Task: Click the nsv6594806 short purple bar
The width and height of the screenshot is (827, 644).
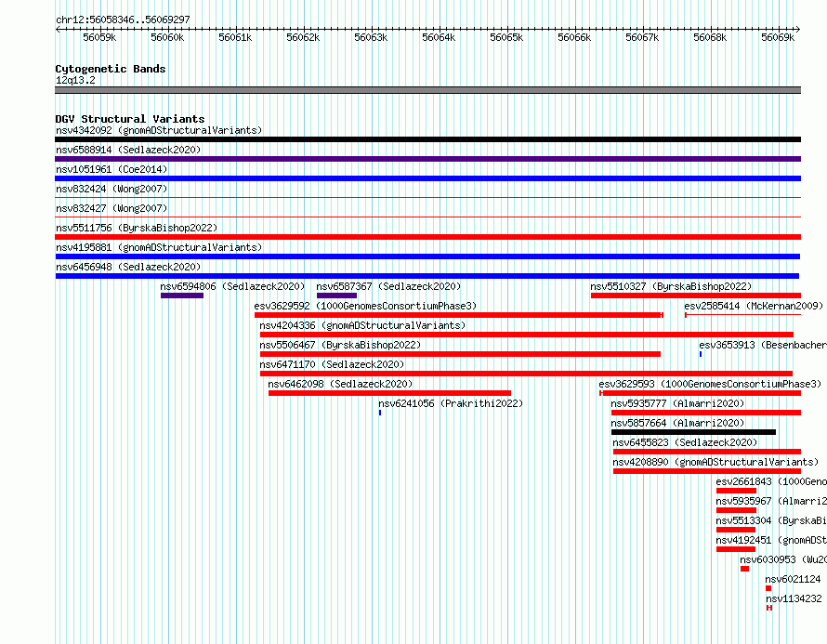Action: click(182, 296)
